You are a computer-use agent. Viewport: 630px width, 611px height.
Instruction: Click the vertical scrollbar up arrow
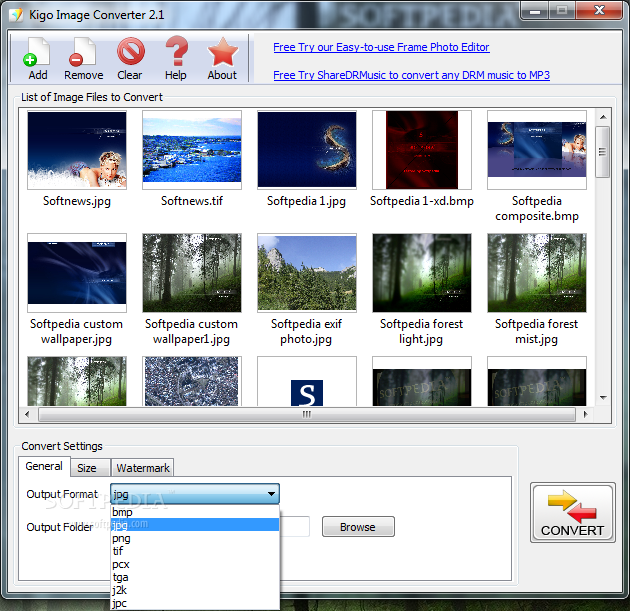click(x=603, y=117)
